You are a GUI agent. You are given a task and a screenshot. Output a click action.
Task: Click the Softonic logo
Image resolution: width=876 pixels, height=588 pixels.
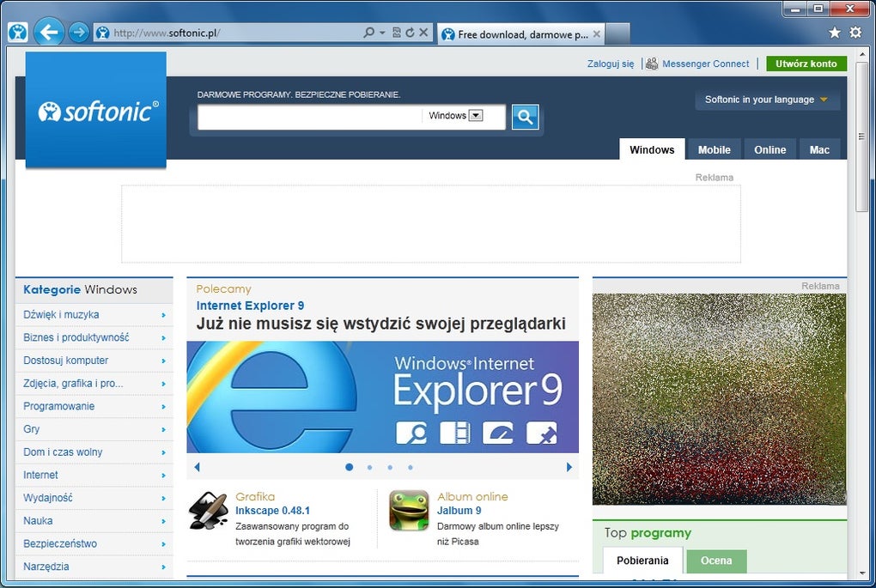pyautogui.click(x=96, y=110)
